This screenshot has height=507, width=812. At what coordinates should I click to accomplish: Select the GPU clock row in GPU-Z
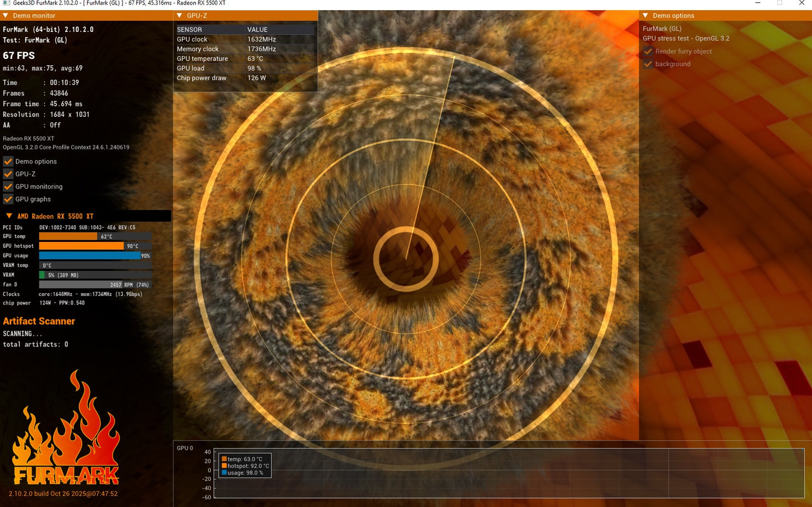coord(246,39)
